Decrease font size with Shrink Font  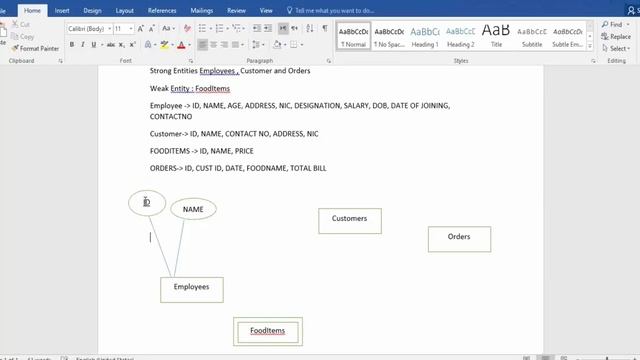151,29
